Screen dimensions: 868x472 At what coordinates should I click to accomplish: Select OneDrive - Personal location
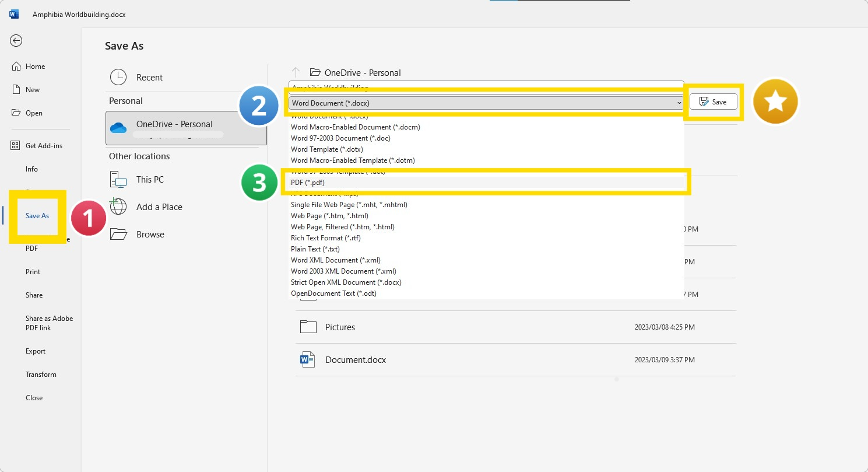(186, 128)
